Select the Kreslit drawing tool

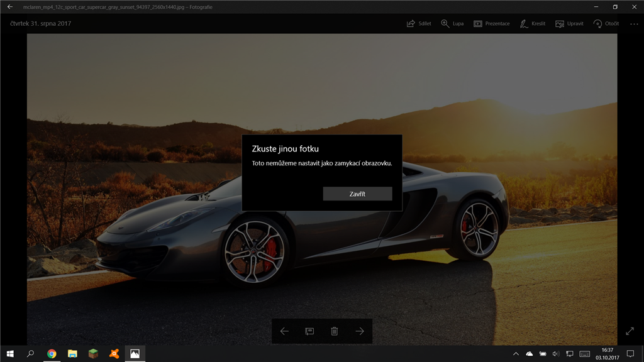pos(532,24)
